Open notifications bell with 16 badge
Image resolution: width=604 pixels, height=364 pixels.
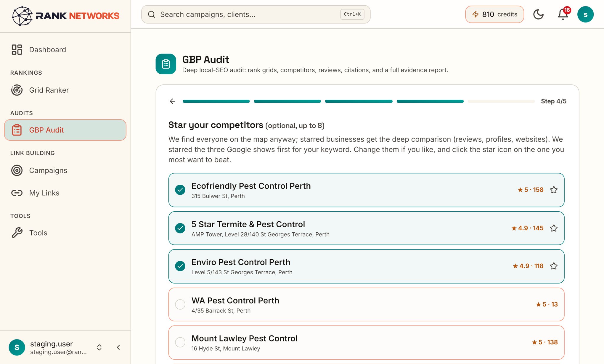(x=563, y=14)
